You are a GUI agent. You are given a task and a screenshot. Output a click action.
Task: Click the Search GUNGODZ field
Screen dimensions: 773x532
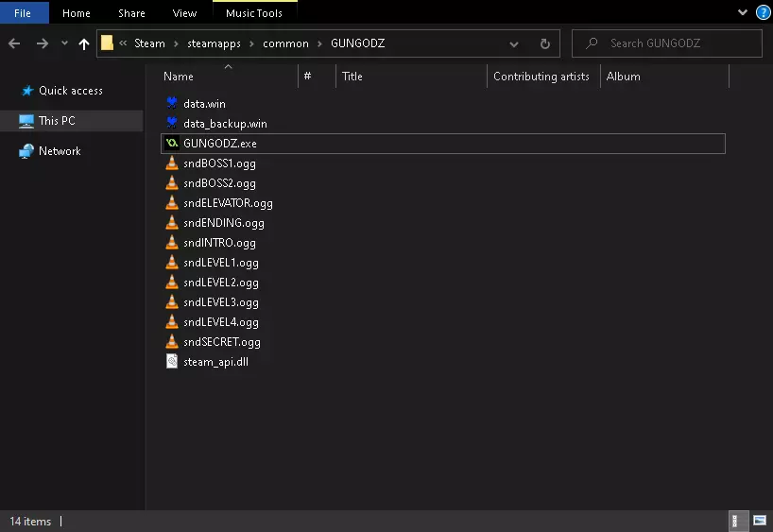click(x=667, y=43)
